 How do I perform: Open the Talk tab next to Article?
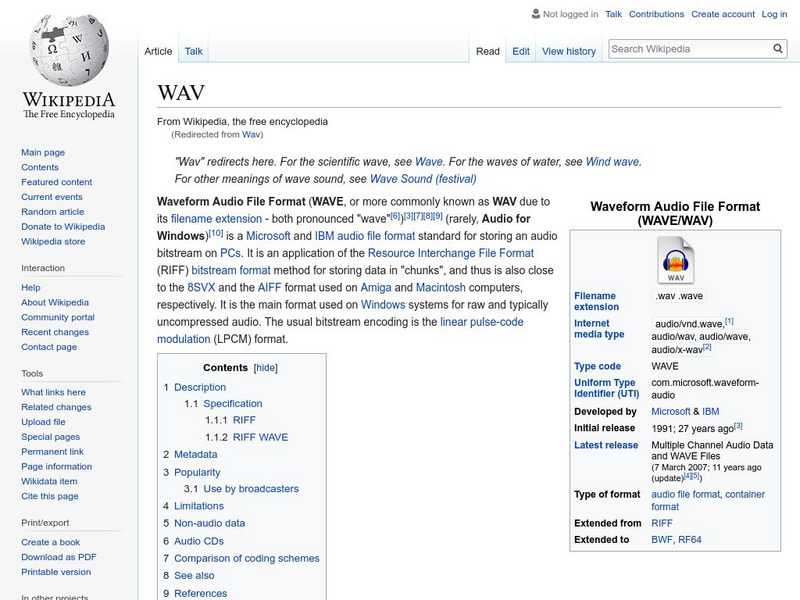click(193, 51)
